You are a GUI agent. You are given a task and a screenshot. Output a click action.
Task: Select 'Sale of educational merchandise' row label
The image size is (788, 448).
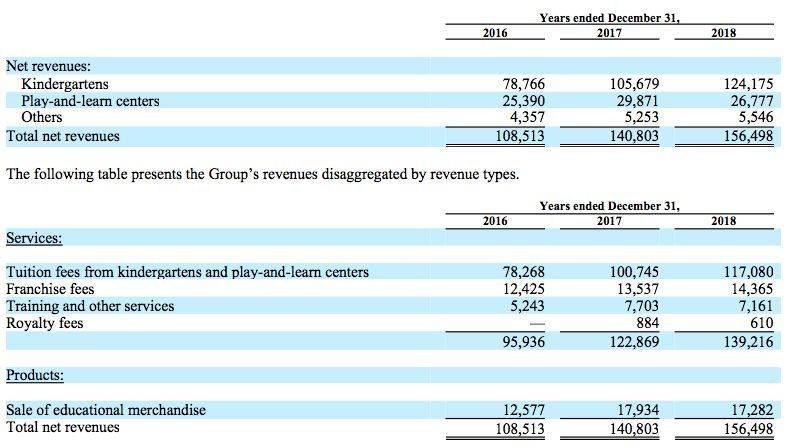point(106,410)
